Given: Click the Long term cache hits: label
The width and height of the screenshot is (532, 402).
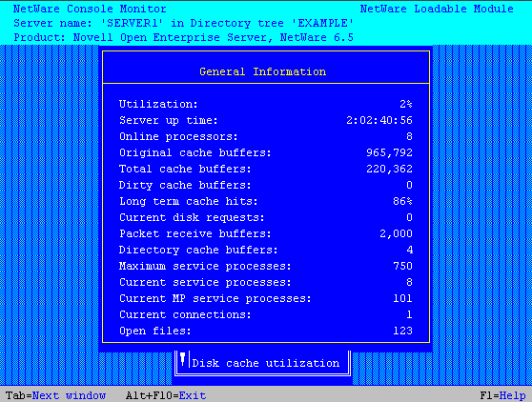Looking at the screenshot, I should coord(189,201).
